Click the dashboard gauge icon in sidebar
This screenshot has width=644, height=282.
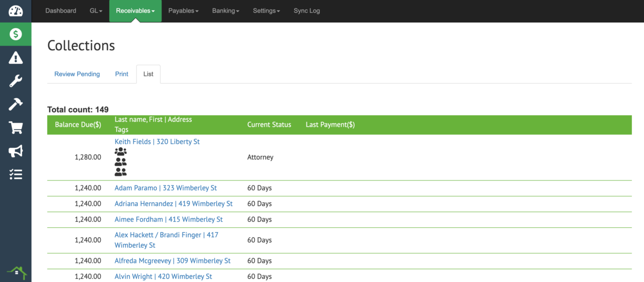[16, 11]
